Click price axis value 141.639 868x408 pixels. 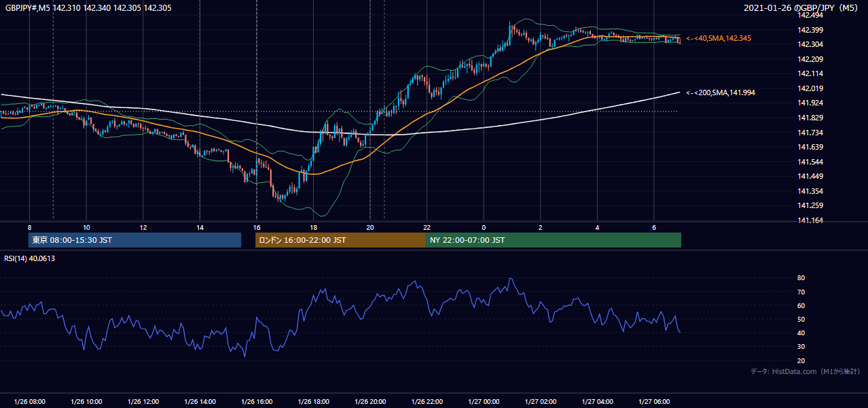[x=810, y=147]
